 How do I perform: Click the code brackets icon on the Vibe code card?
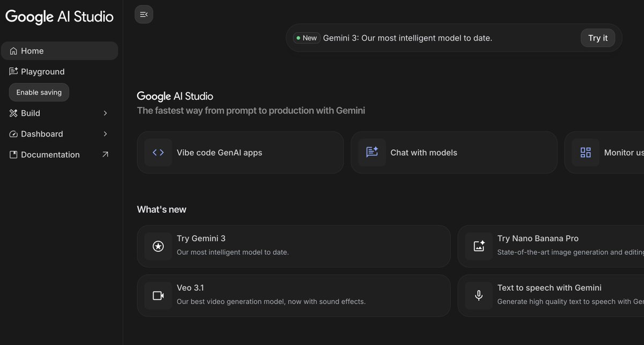coord(158,152)
